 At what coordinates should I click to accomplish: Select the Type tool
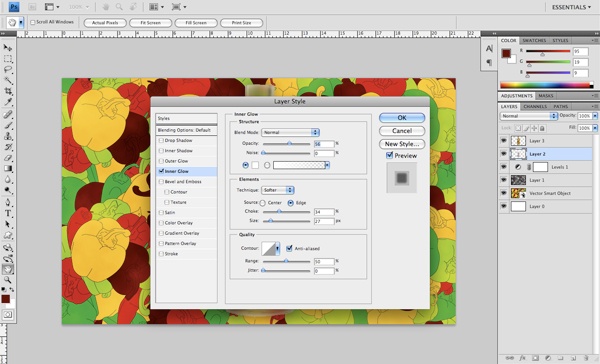(8, 214)
